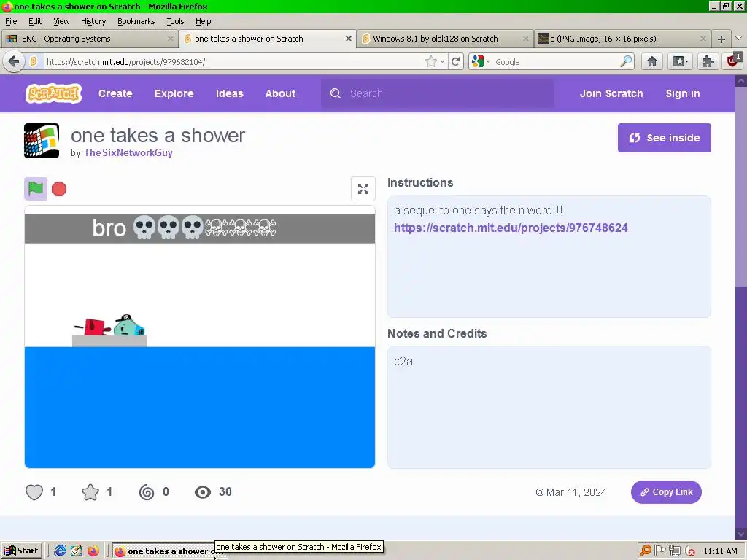
Task: Switch to q (PNG Image) tab
Action: 622,39
